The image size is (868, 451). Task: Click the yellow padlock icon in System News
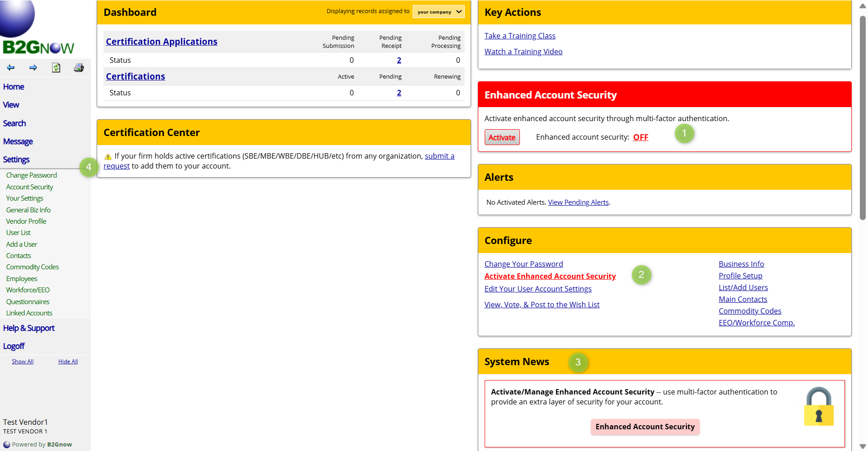pos(818,407)
